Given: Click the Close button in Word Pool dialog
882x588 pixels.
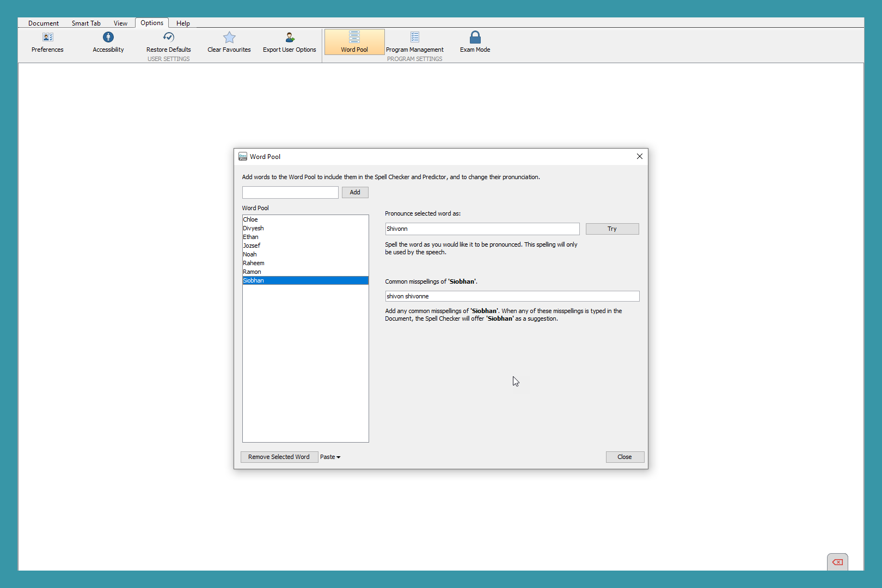Looking at the screenshot, I should (x=624, y=457).
